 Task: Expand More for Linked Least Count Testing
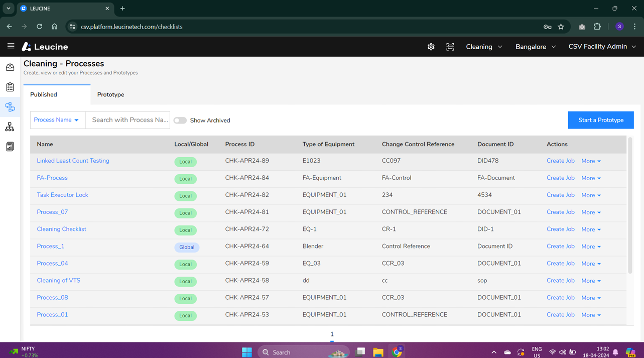(591, 161)
